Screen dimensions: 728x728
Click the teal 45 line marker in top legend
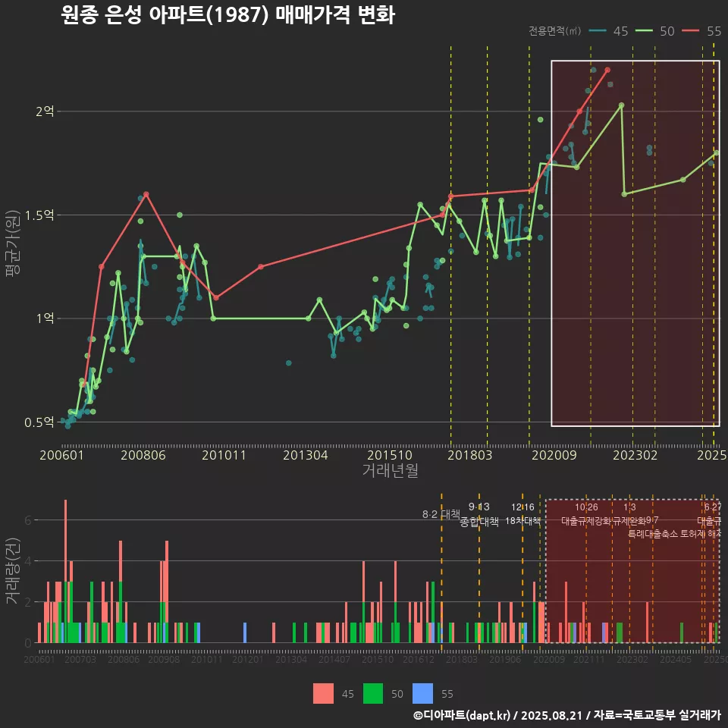tap(598, 31)
